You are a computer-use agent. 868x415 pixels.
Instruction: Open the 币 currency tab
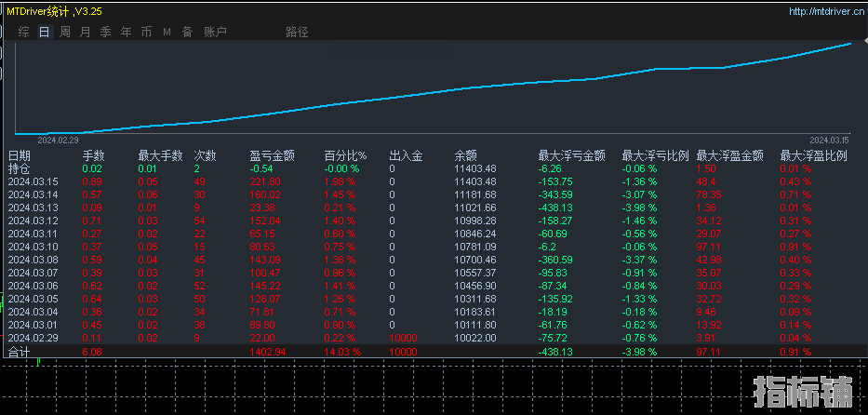[147, 32]
